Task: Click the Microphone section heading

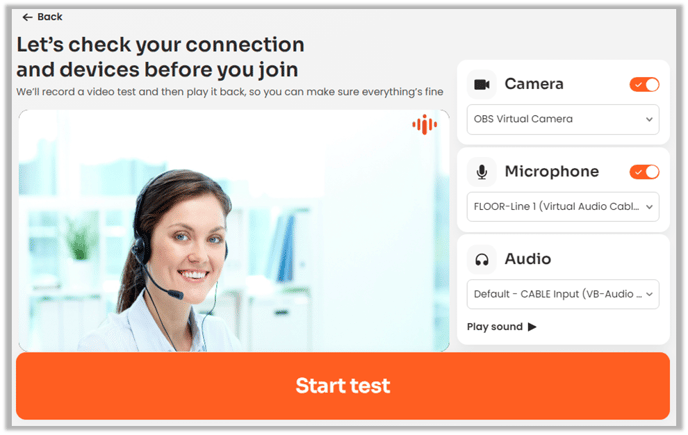Action: pos(552,171)
